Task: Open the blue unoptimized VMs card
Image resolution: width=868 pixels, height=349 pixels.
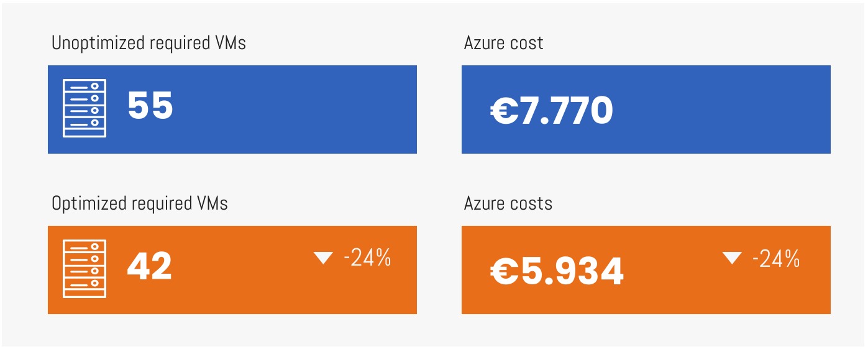Action: [232, 109]
